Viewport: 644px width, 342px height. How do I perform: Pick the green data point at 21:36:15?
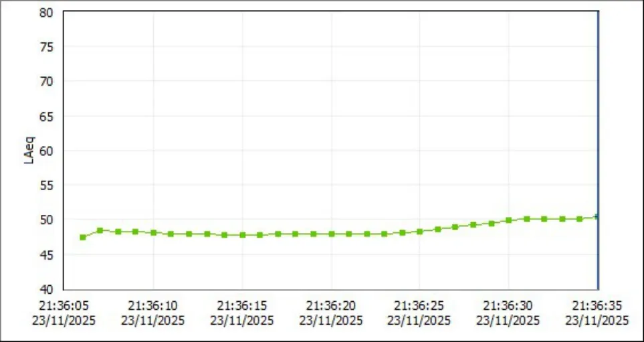[243, 235]
